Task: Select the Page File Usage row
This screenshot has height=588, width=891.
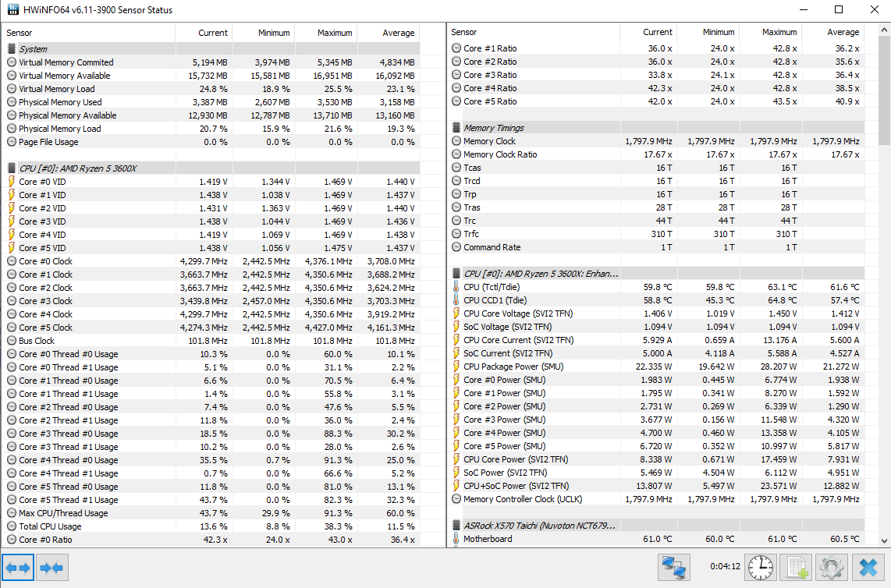Action: point(211,142)
